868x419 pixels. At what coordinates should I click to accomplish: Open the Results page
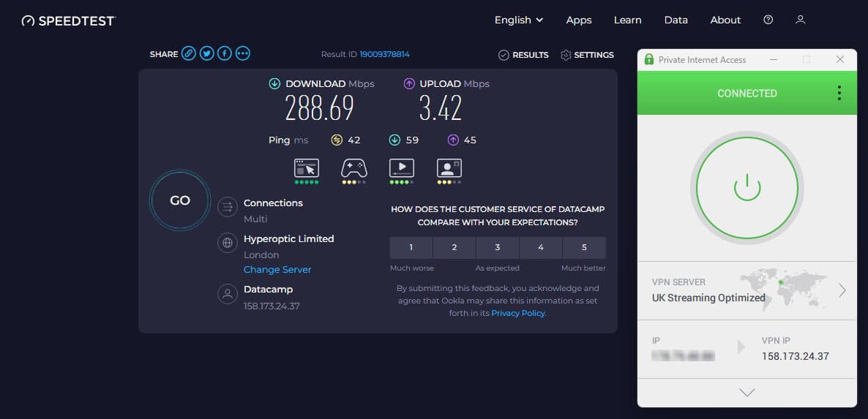coord(524,55)
